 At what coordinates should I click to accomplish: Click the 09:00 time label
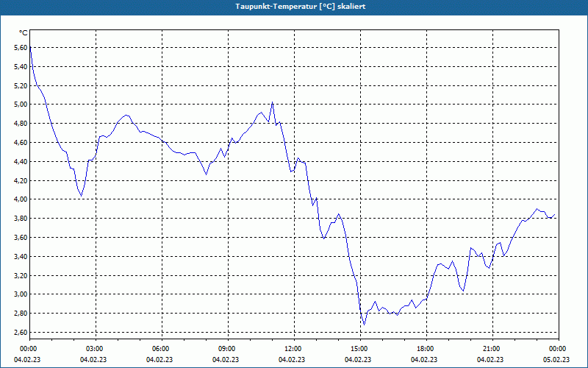[227, 349]
